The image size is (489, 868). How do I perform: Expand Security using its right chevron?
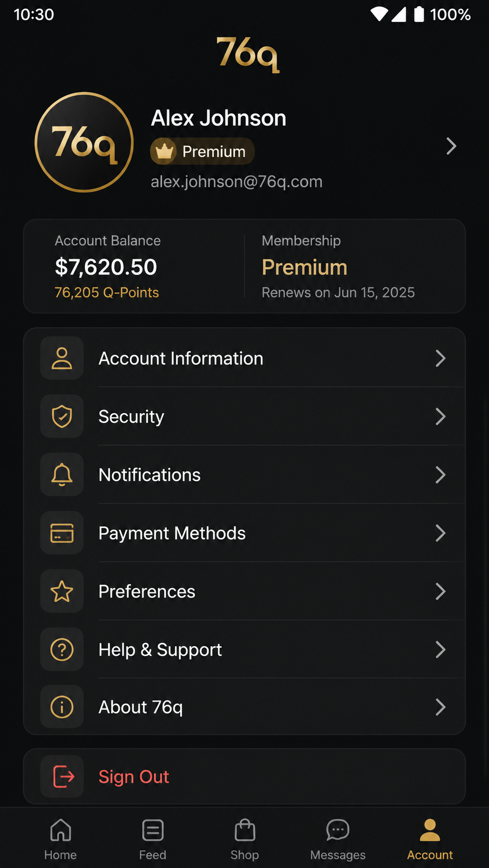point(440,416)
